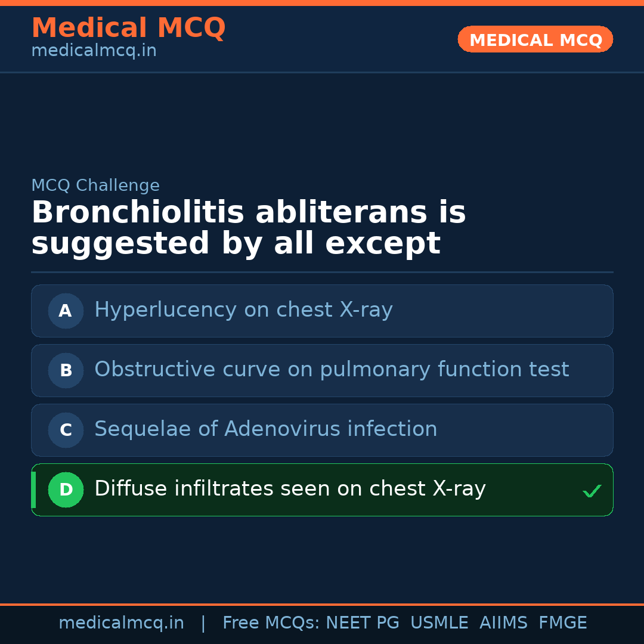Select 'Diffuse infiltrates seen on chest X-ray'

pos(290,489)
